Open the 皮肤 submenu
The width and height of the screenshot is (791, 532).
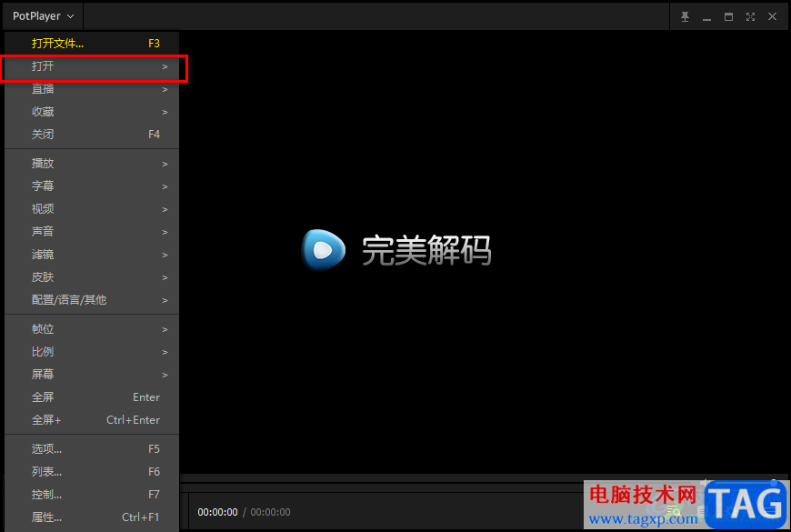tap(92, 277)
